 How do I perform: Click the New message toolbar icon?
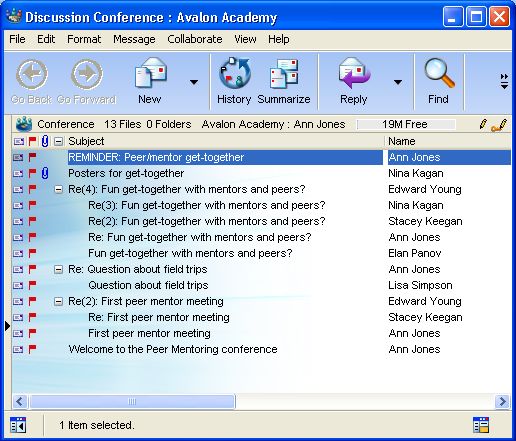click(x=151, y=73)
